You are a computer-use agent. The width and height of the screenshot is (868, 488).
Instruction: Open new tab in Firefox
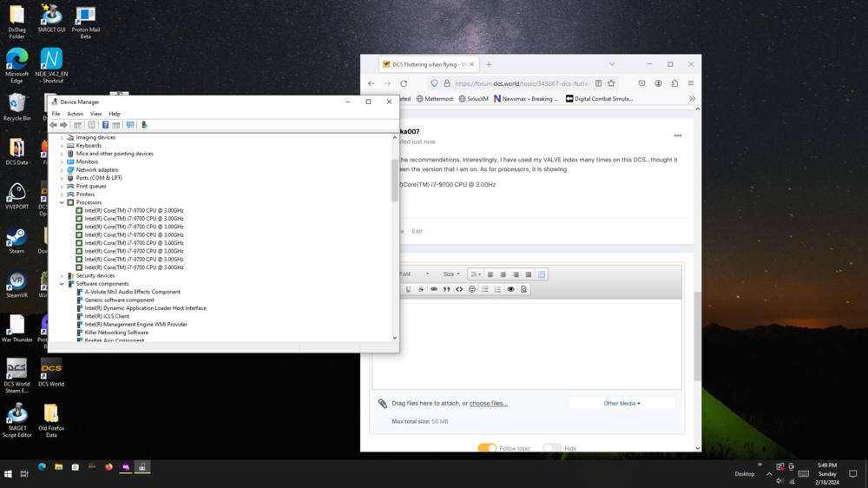(x=489, y=64)
